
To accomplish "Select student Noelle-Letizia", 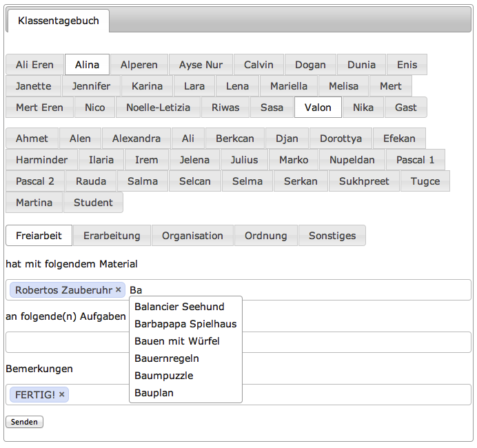I will [158, 108].
